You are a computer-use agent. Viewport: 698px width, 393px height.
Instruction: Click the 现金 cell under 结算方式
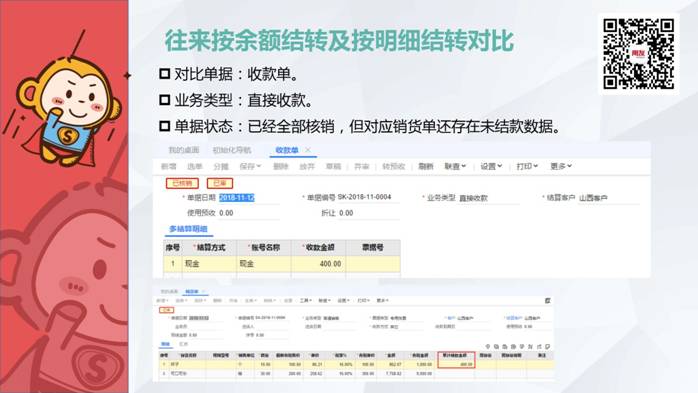[209, 264]
